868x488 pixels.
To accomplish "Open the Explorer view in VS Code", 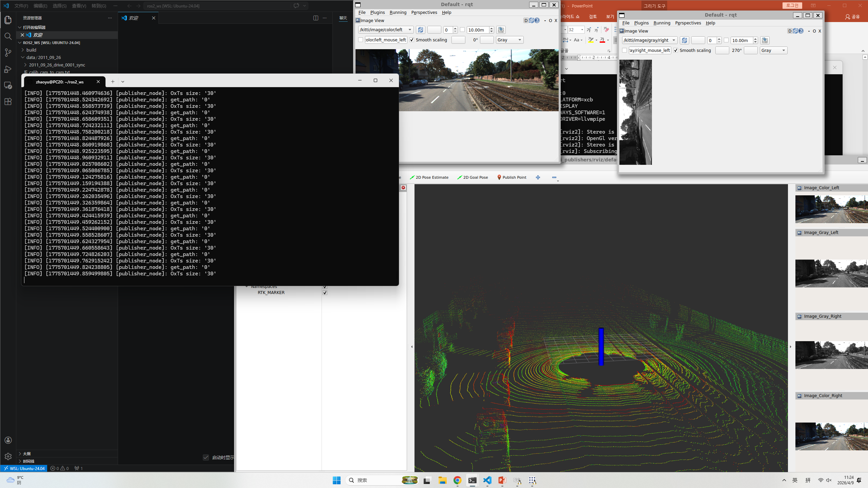I will click(x=8, y=20).
